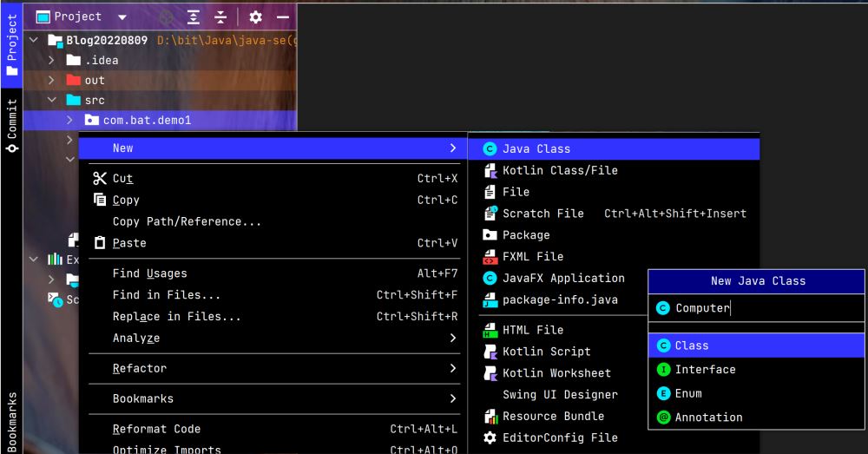
Task: Click the EditorConfig File gear icon
Action: [x=490, y=438]
